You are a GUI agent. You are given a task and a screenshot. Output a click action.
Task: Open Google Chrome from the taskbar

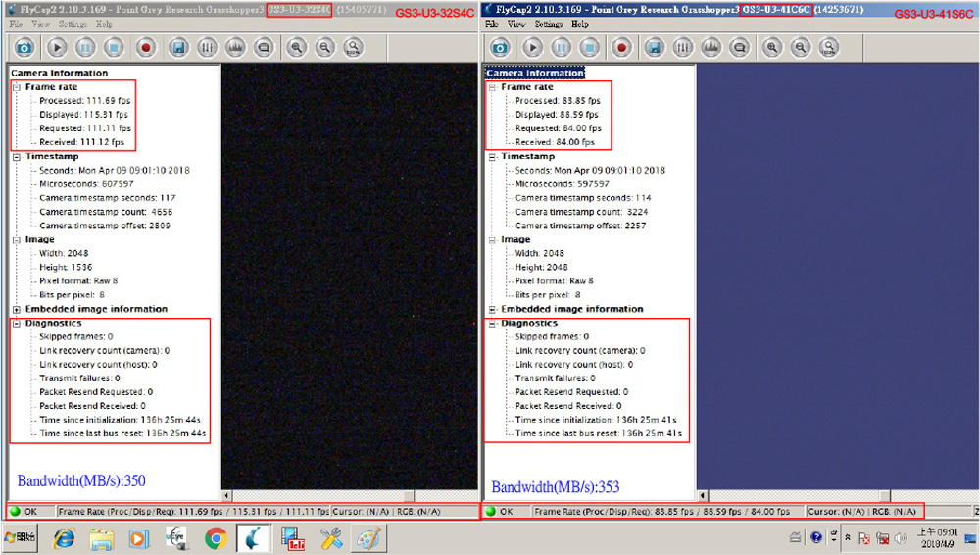click(217, 537)
